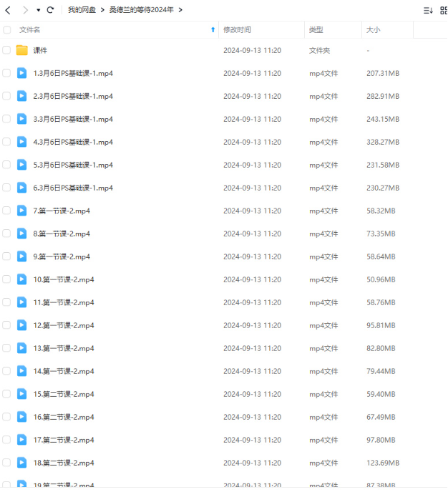The image size is (448, 490).
Task: Select file name 16.第二节课-2.mp4
Action: coord(64,417)
